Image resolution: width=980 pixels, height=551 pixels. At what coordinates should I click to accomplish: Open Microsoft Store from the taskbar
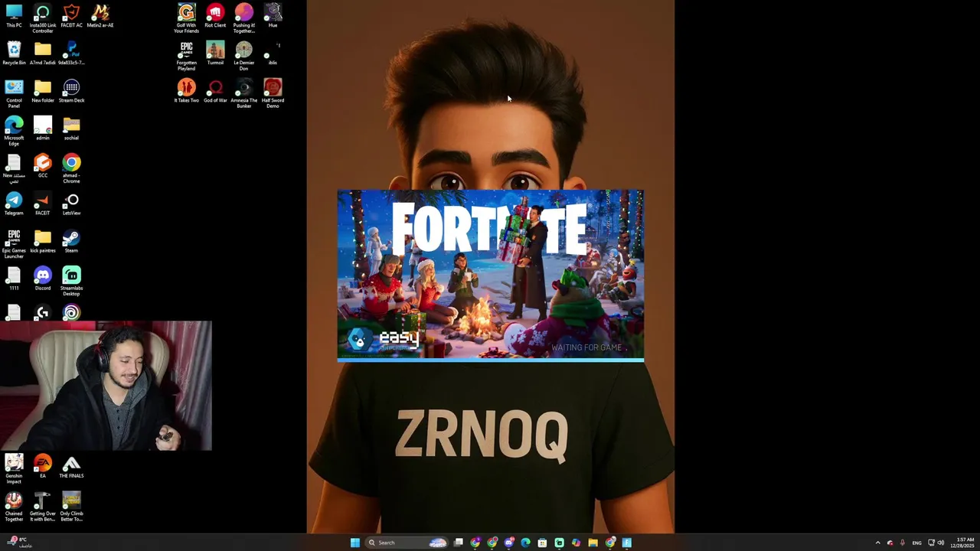[542, 543]
